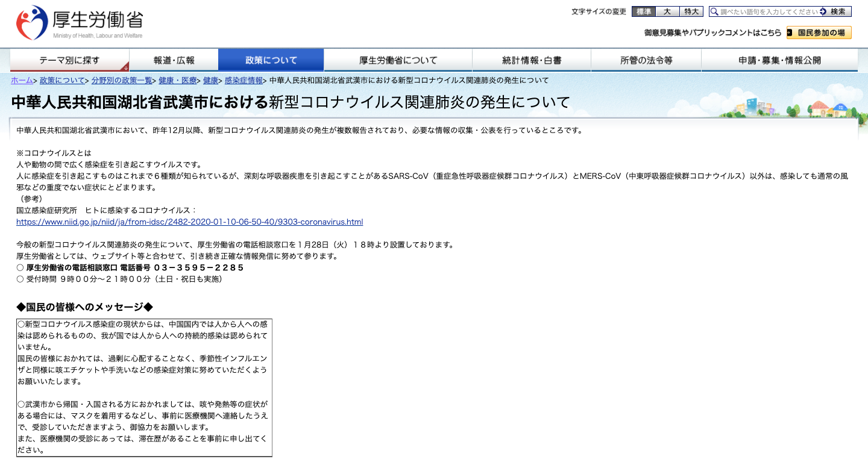Select the 政策について navigation tab
868x471 pixels.
coord(271,60)
